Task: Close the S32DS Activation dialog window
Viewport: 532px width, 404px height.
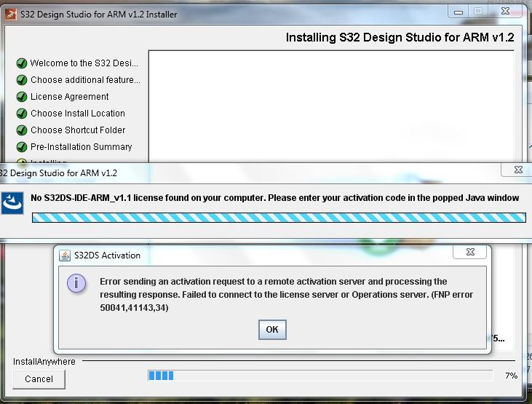Action: [x=470, y=252]
